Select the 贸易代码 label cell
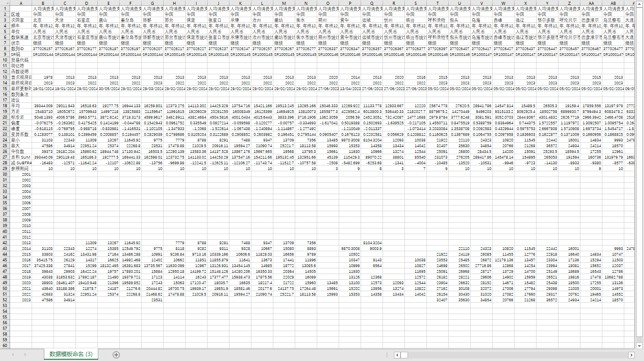Image resolution: width=644 pixels, height=361 pixels. [21, 60]
